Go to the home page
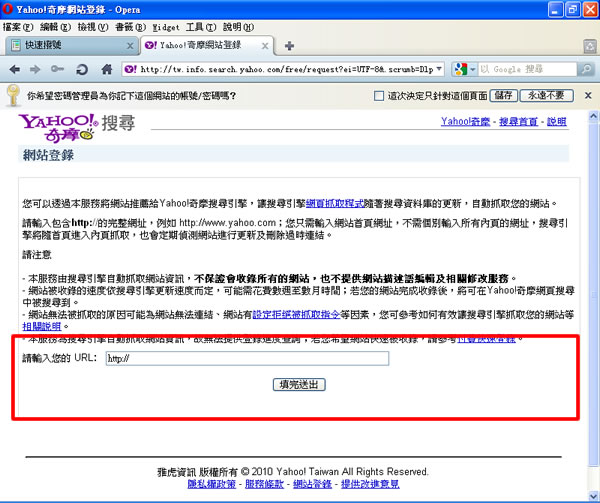 (107, 69)
